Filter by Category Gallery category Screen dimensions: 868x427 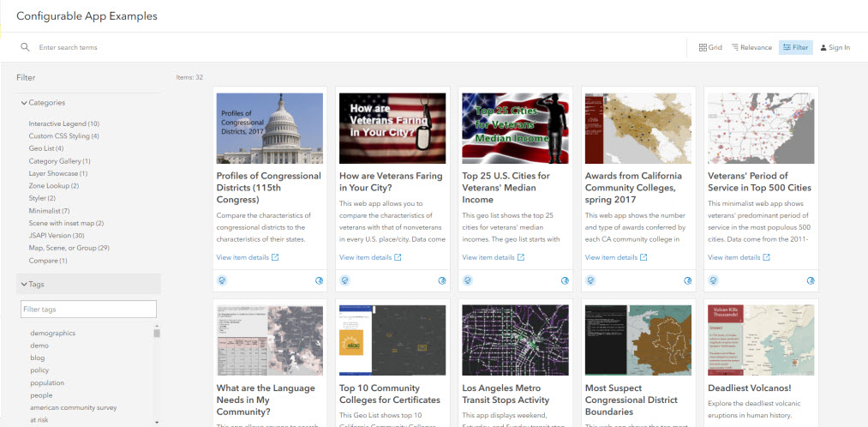pos(60,161)
